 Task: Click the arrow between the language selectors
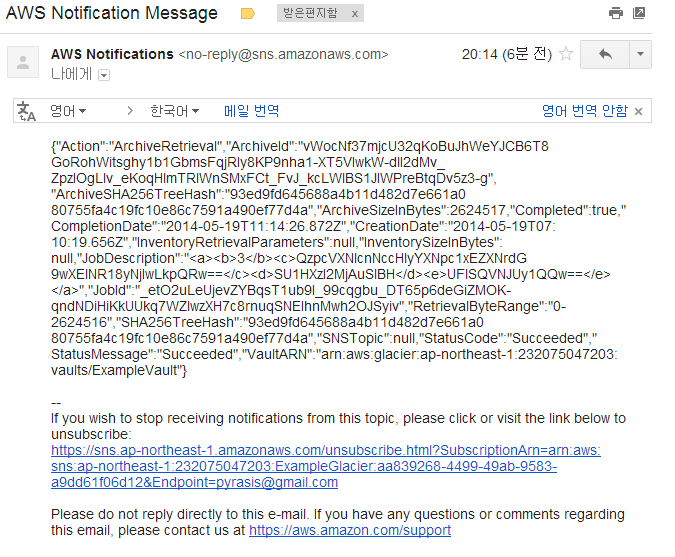click(123, 111)
